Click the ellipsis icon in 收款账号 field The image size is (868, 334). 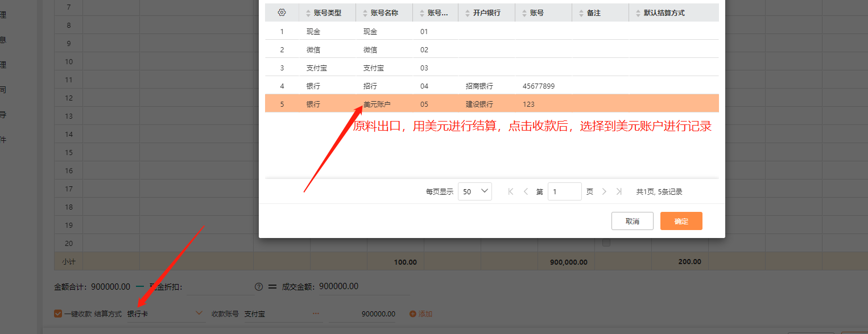click(316, 314)
